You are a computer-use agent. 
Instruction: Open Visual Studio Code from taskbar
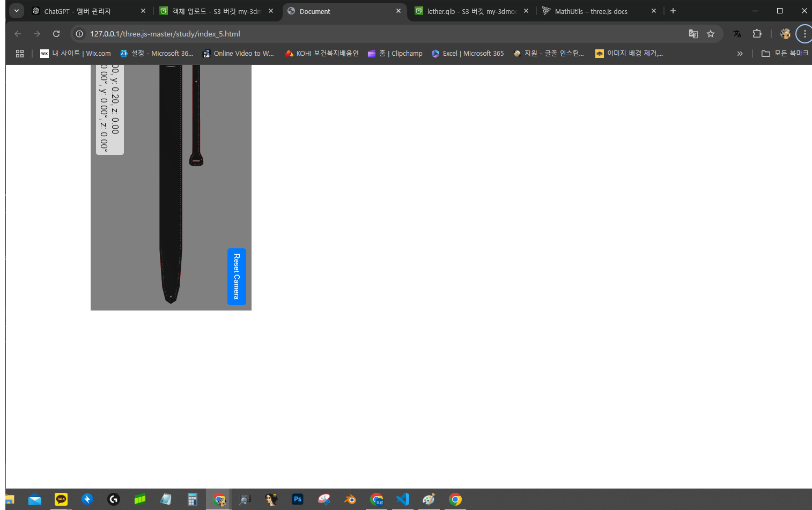pos(403,500)
